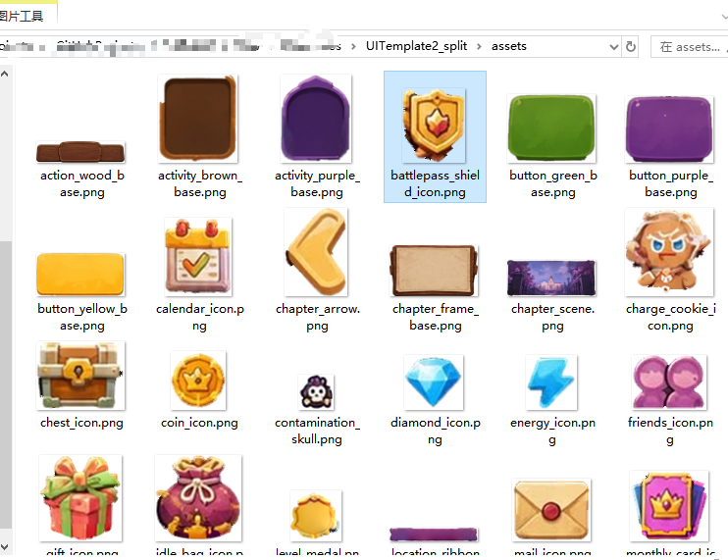This screenshot has width=728, height=560.
Task: Click the calendar_icon.png filename label
Action: (199, 318)
